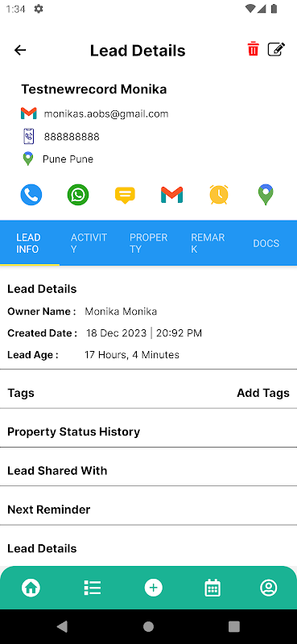Open calendar in bottom navigation
Image resolution: width=297 pixels, height=644 pixels.
click(x=212, y=588)
